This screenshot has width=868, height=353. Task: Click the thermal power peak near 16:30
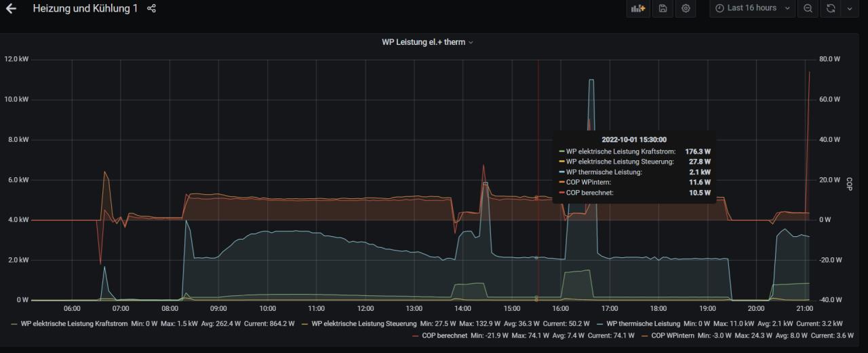[591, 80]
